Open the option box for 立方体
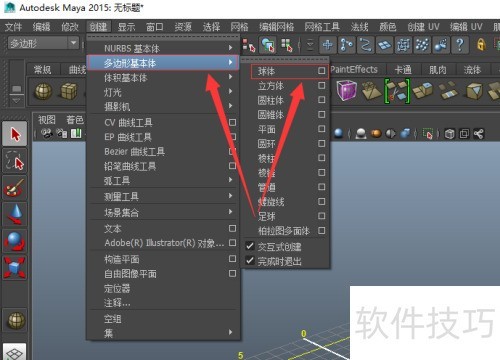The width and height of the screenshot is (500, 360). coord(321,85)
